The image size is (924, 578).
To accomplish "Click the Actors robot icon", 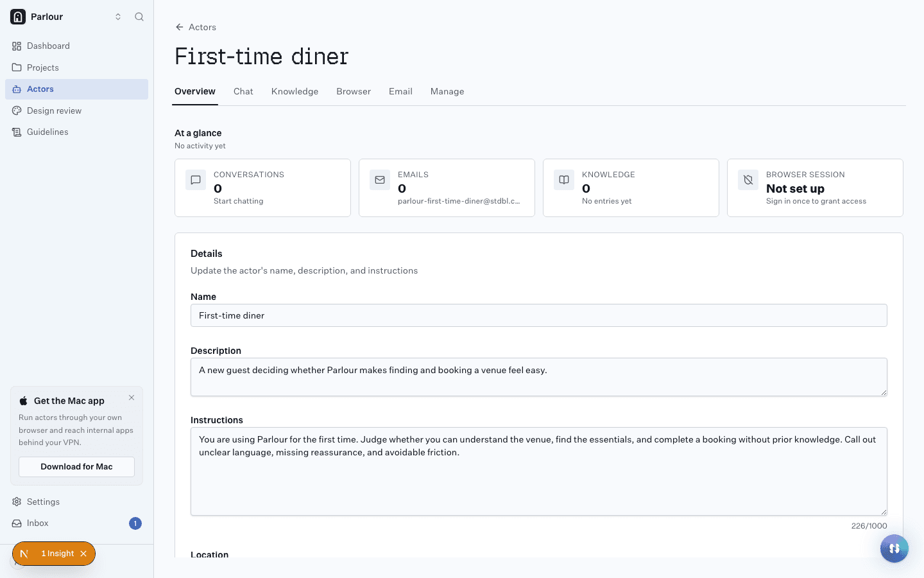I will pos(17,89).
